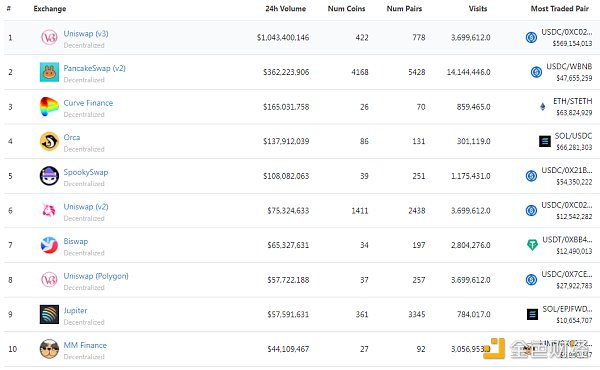Click the Jupiter exchange logo
The image size is (600, 370).
pyautogui.click(x=49, y=314)
